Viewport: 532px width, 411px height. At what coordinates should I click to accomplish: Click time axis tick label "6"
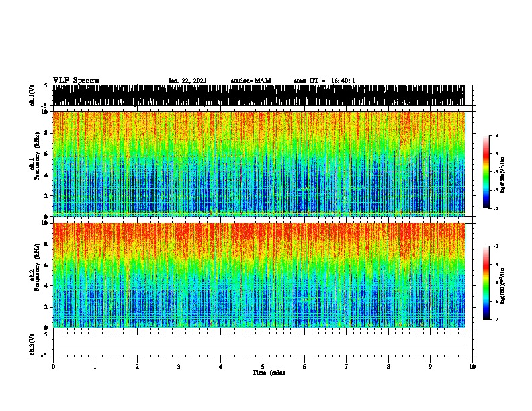pos(305,367)
